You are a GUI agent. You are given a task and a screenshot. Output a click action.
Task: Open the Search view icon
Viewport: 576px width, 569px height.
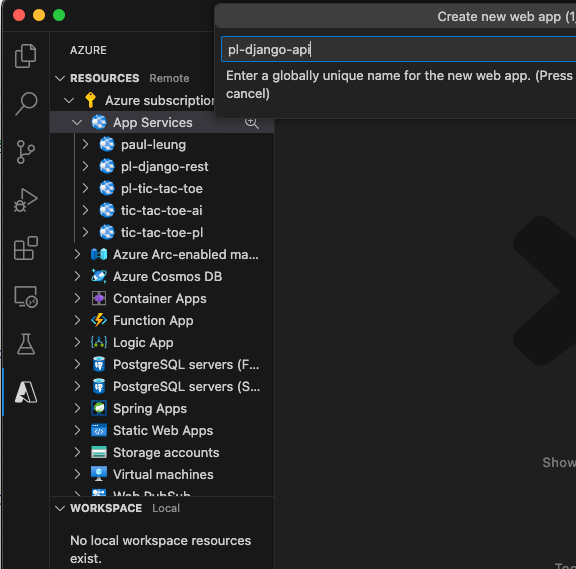[26, 104]
